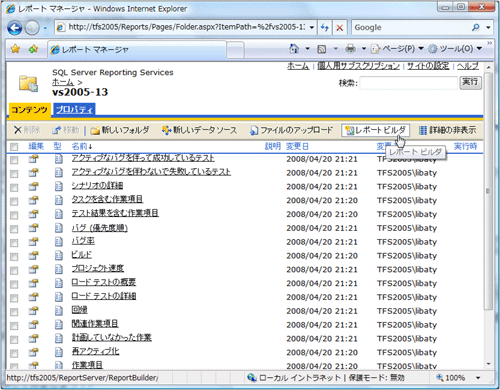This screenshot has width=500, height=390.
Task: Click 詳細の非表示 to hide details
Action: point(447,130)
